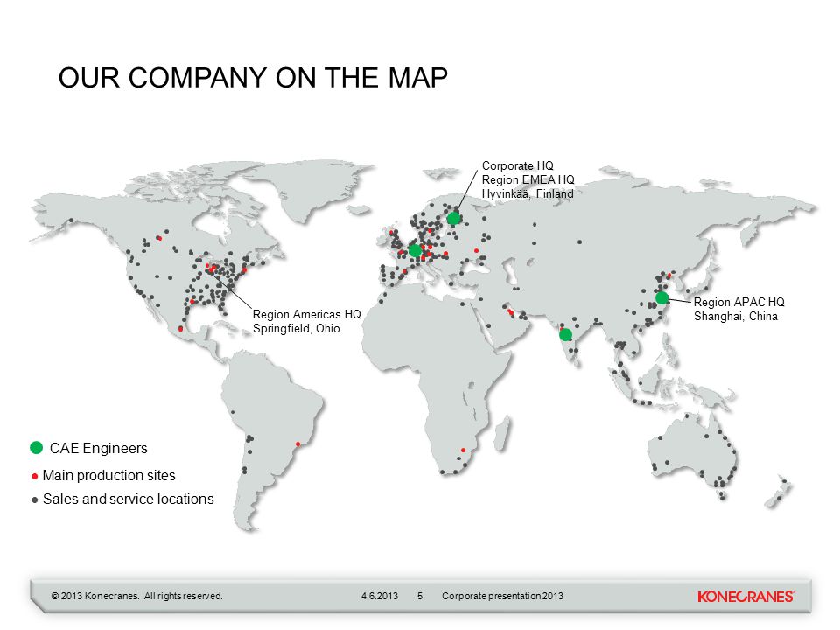Screen dimensions: 840x630
Task: Click 'Corporate presentation 2013' in the footer
Action: 502,596
